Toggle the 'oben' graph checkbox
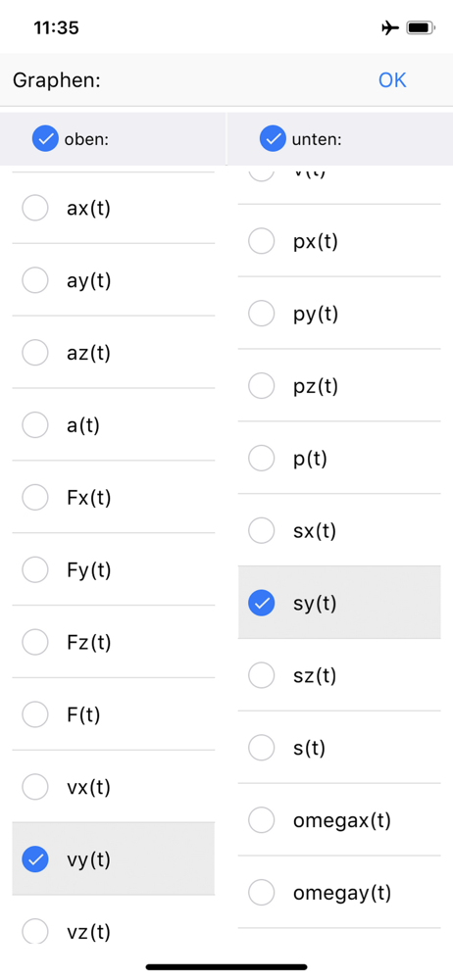453x980 pixels. tap(45, 139)
